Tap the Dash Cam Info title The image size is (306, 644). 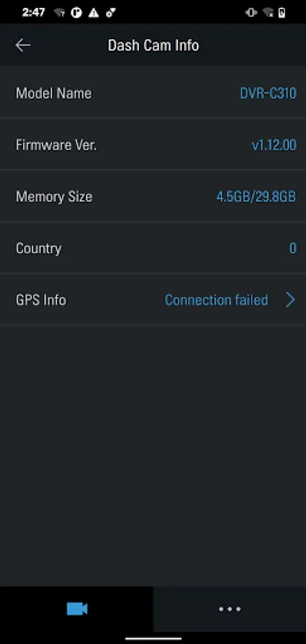click(153, 45)
